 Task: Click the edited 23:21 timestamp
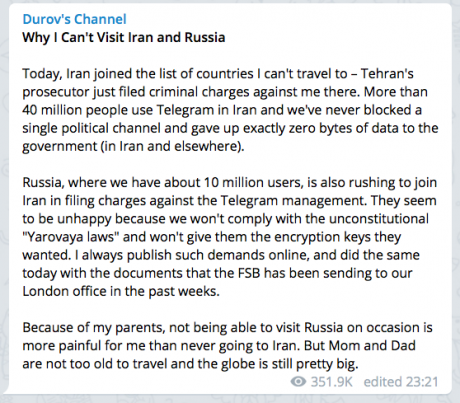[x=401, y=382]
